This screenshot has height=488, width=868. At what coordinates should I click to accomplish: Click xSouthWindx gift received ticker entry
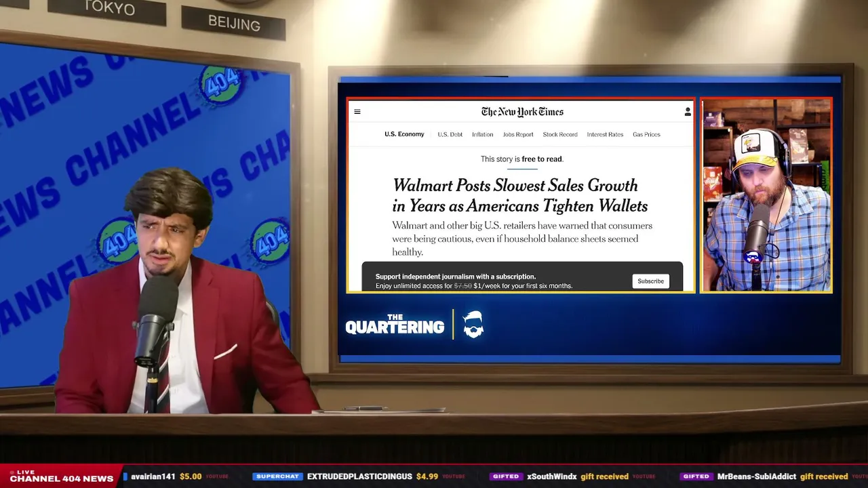pyautogui.click(x=578, y=476)
